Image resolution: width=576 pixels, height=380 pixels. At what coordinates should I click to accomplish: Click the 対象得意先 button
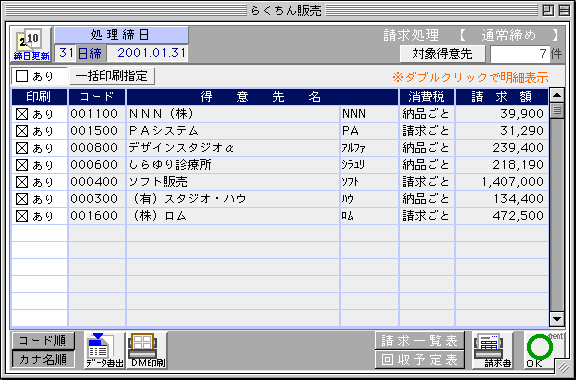(442, 54)
